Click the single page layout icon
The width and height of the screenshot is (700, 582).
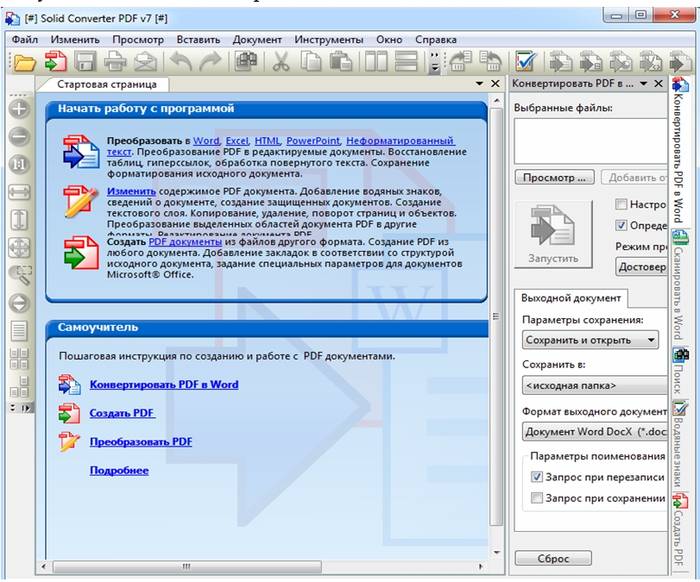pyautogui.click(x=19, y=331)
